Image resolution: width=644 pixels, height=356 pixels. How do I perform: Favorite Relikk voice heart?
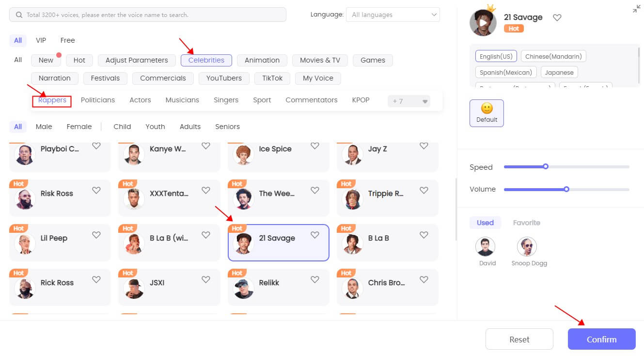(315, 279)
